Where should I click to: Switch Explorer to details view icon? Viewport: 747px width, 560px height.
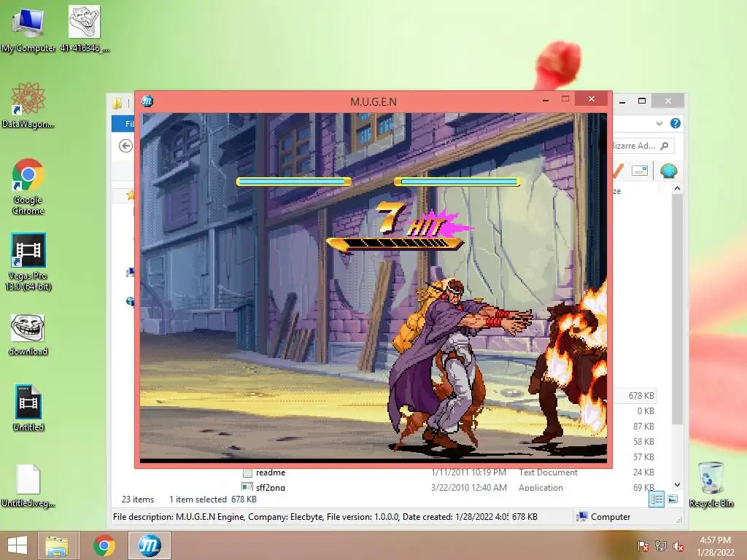(x=657, y=499)
